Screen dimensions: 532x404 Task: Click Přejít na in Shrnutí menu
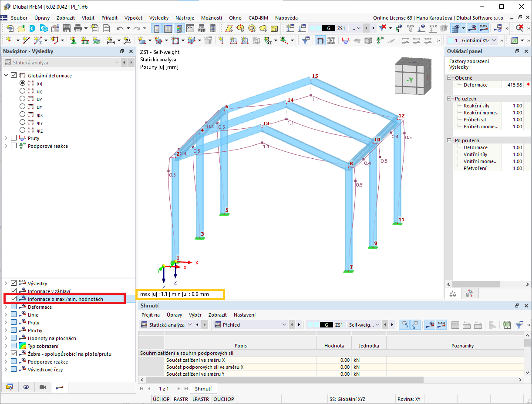[151, 314]
